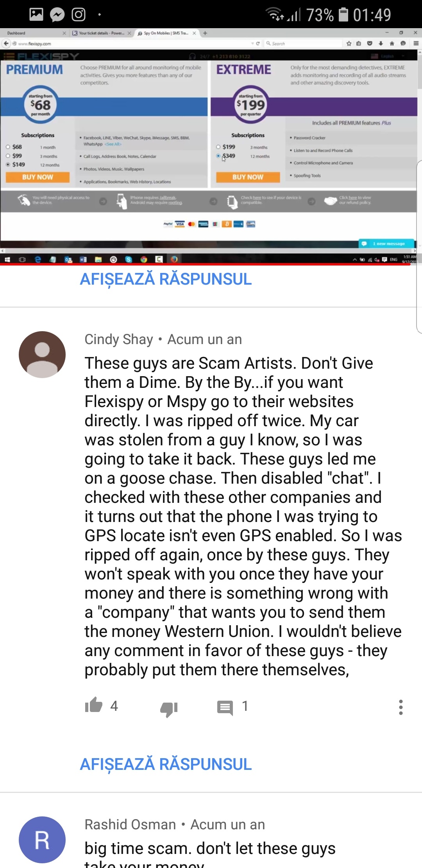
Task: Expand replies via top AFIȘEAZĂ RĂSPUNSUL link
Action: point(166,279)
